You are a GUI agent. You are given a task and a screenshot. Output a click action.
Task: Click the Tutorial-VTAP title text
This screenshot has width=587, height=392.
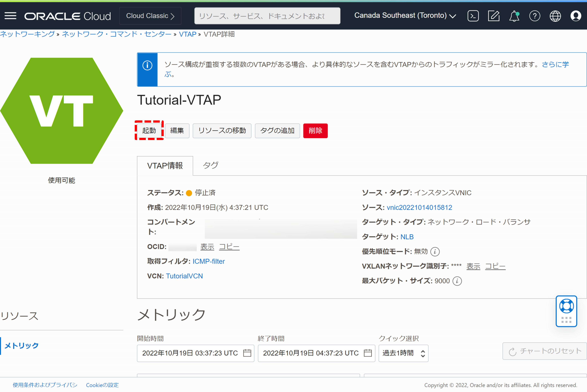[179, 100]
